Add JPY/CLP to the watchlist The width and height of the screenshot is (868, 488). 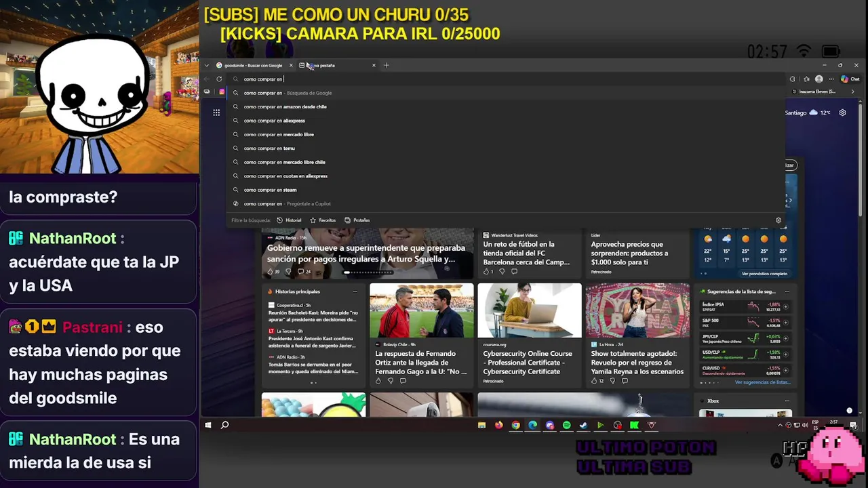click(x=786, y=339)
